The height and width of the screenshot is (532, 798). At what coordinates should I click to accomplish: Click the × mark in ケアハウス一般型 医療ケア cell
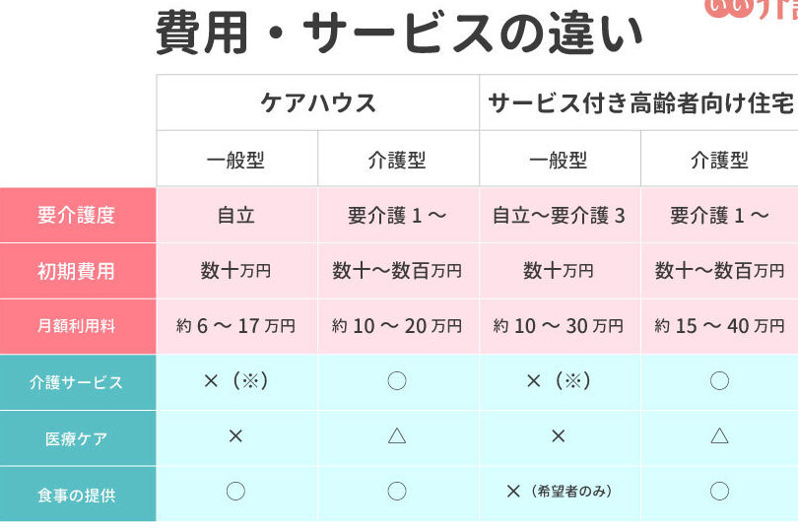pos(235,436)
